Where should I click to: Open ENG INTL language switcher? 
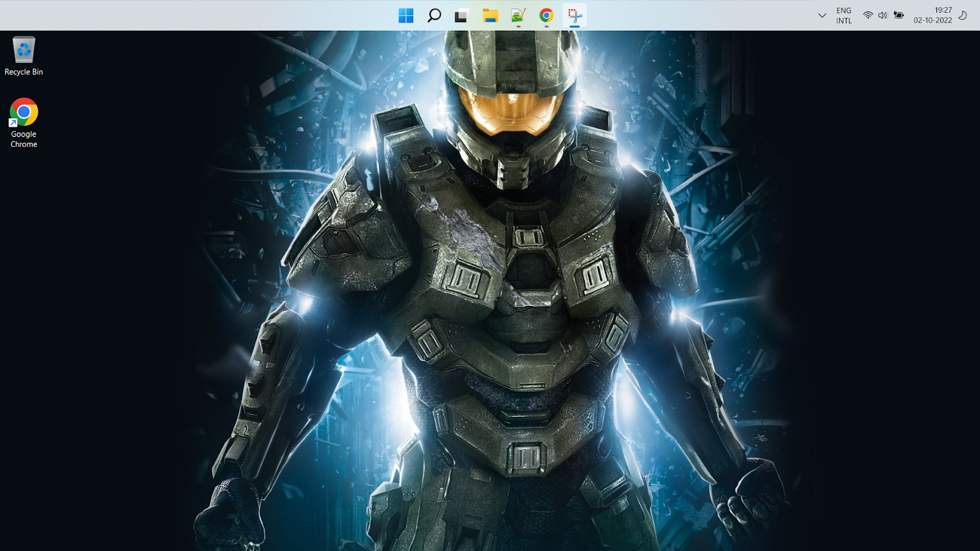tap(844, 15)
